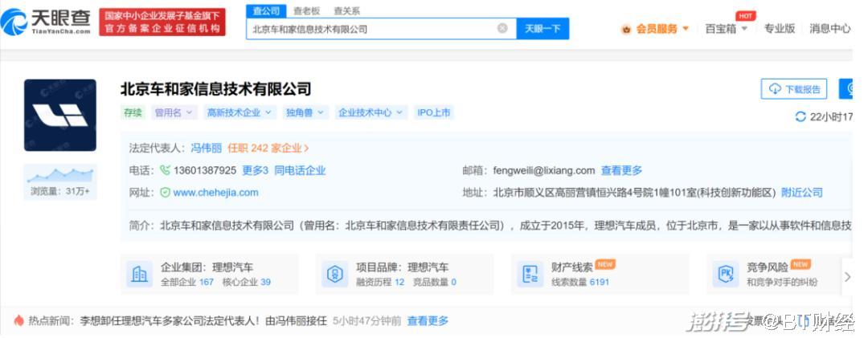This screenshot has width=868, height=338.
Task: Expand the 高新技术企业 tag dropdown
Action: click(240, 112)
